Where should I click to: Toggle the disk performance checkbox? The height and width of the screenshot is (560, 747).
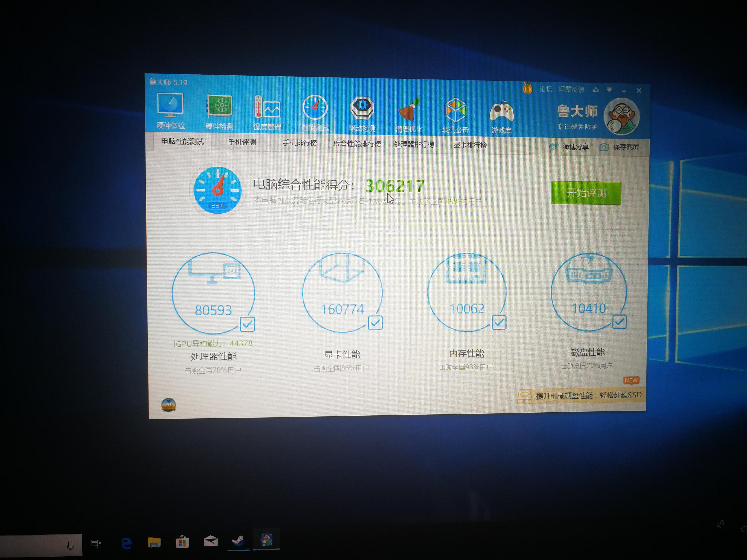(619, 322)
